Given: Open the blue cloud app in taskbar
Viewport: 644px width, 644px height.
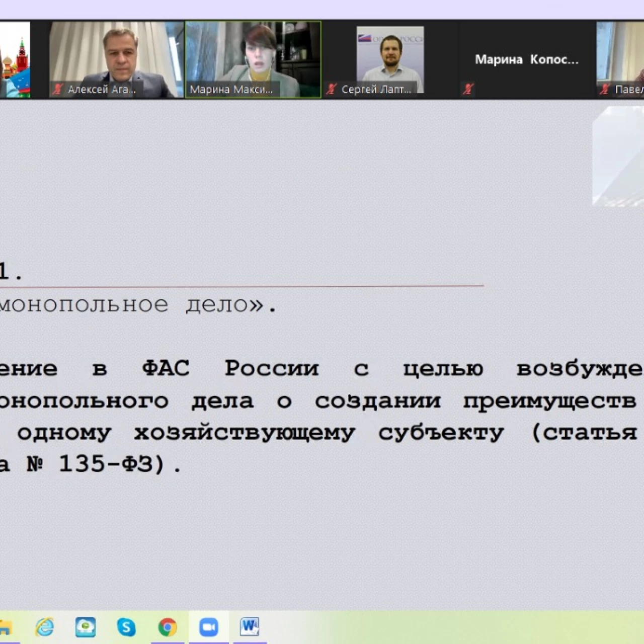Looking at the screenshot, I should coord(85,627).
